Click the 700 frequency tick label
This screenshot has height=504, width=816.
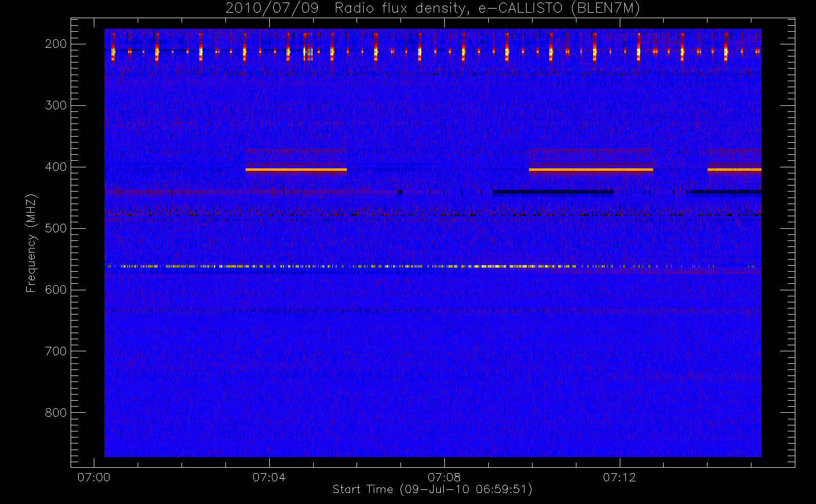pyautogui.click(x=56, y=351)
